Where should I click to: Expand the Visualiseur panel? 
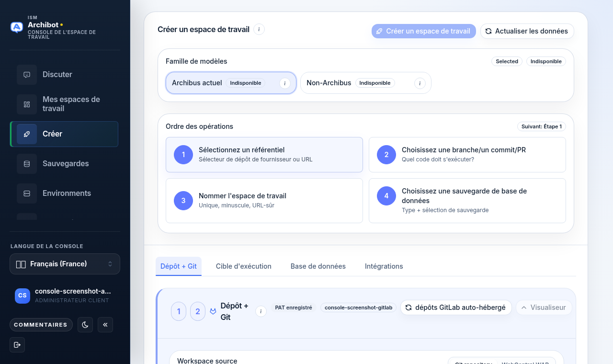[544, 307]
